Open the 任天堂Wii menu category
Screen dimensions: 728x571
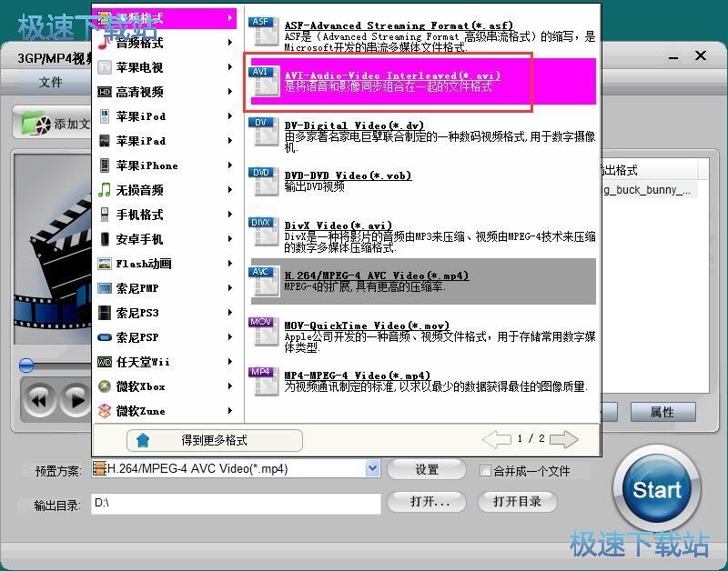[x=166, y=362]
